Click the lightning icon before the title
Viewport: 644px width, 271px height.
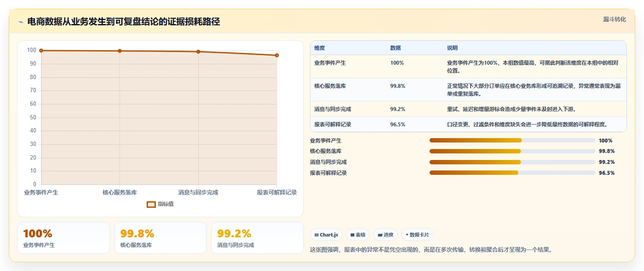pyautogui.click(x=21, y=22)
